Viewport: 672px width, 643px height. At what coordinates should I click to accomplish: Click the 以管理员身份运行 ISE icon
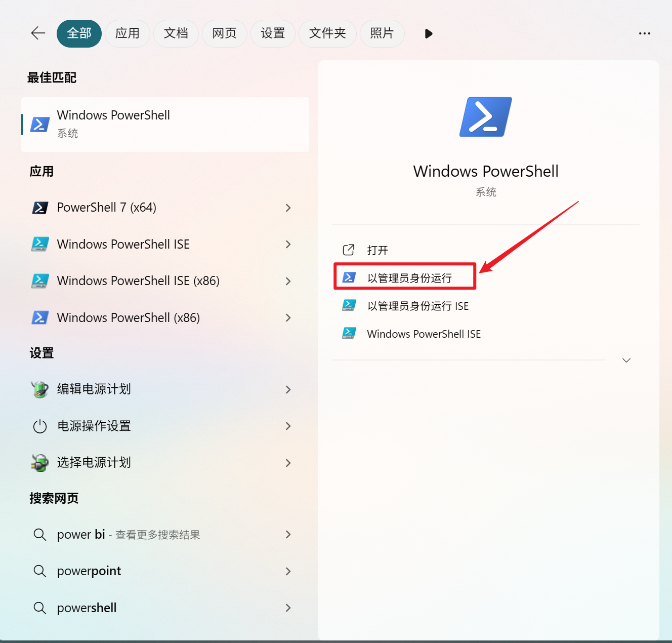[349, 305]
